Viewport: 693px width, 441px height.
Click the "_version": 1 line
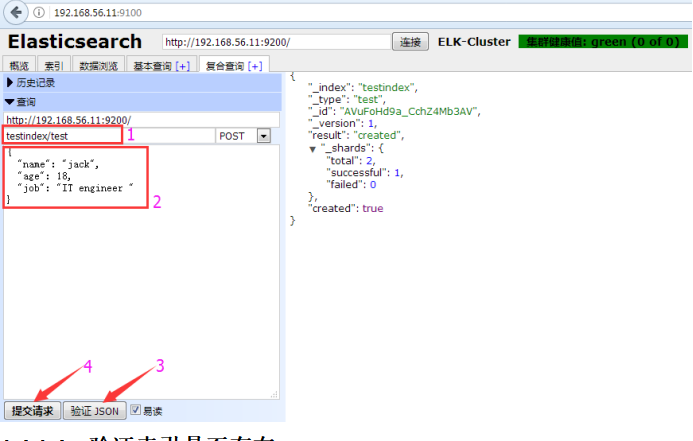(343, 123)
